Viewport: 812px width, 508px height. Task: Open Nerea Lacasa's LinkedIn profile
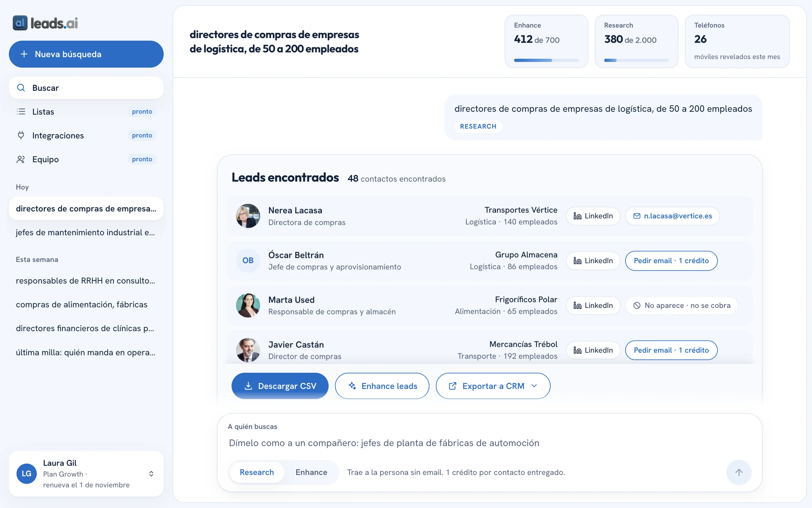pos(593,216)
